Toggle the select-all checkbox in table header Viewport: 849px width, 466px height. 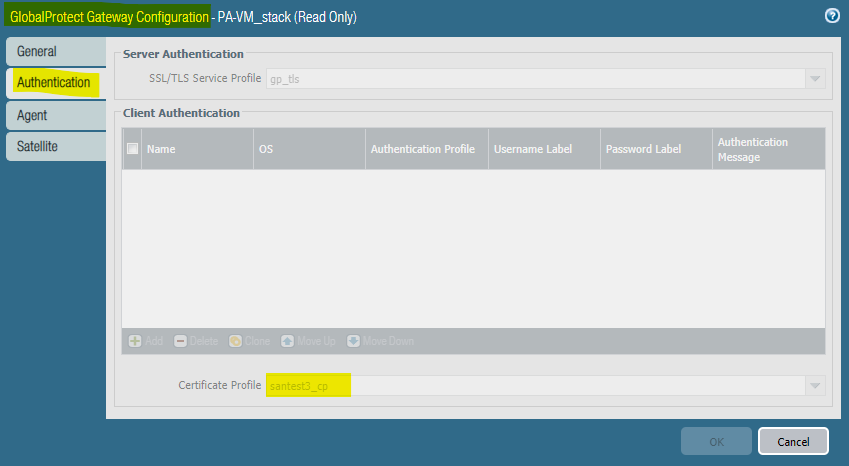(132, 149)
